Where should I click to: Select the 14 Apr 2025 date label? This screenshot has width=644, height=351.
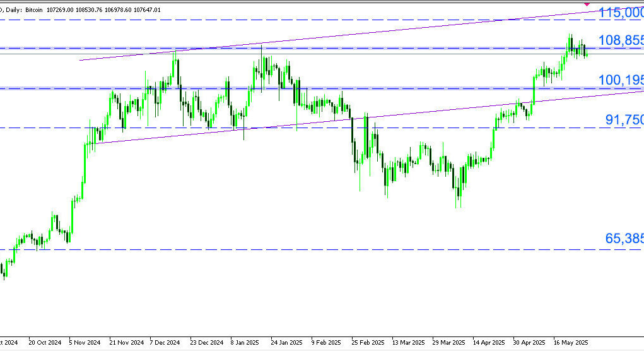[x=488, y=342]
